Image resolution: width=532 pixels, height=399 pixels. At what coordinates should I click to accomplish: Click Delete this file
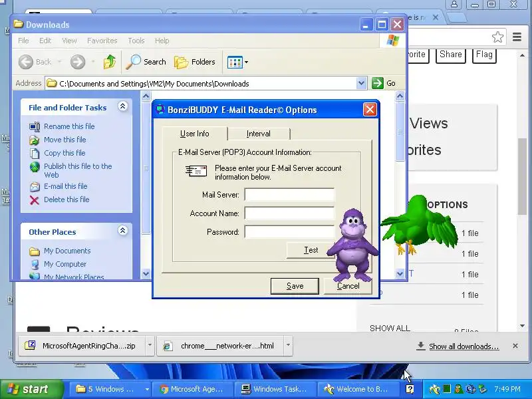(x=66, y=199)
